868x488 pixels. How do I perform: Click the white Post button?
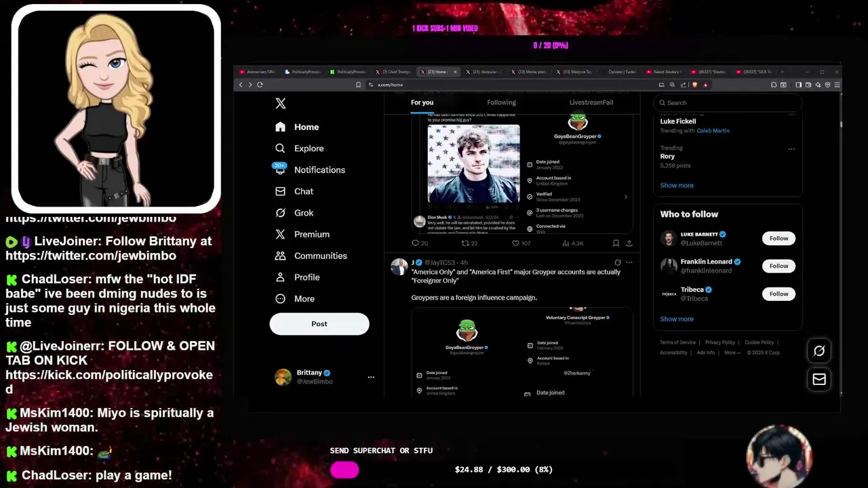319,323
